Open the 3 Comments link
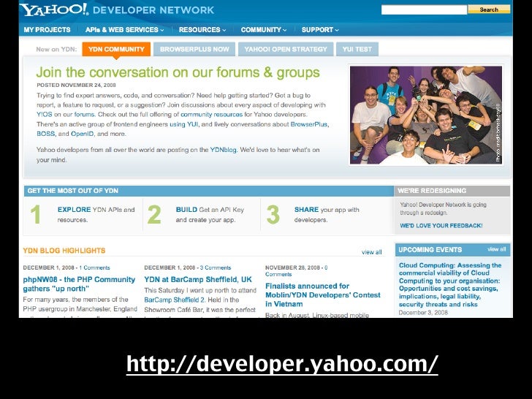The height and width of the screenshot is (399, 532). (x=216, y=267)
